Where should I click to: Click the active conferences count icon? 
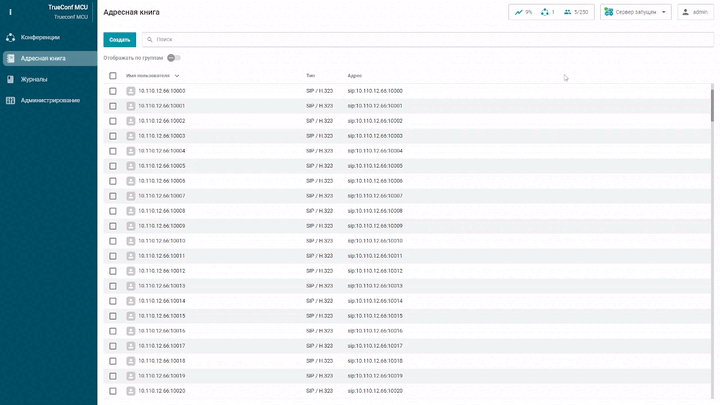click(x=545, y=12)
